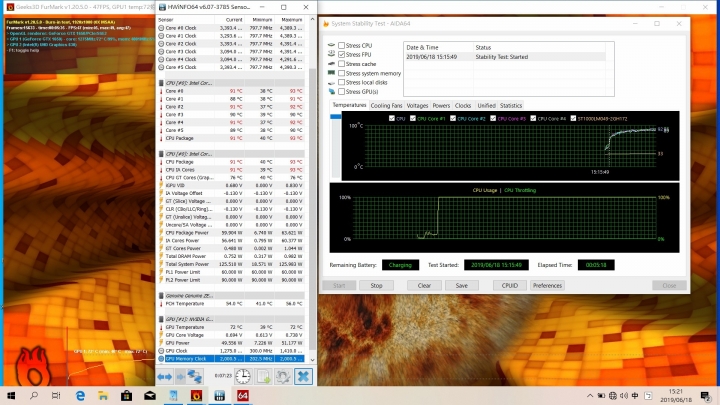The width and height of the screenshot is (720, 405).
Task: Click the battery tray icon
Action: (x=601, y=396)
